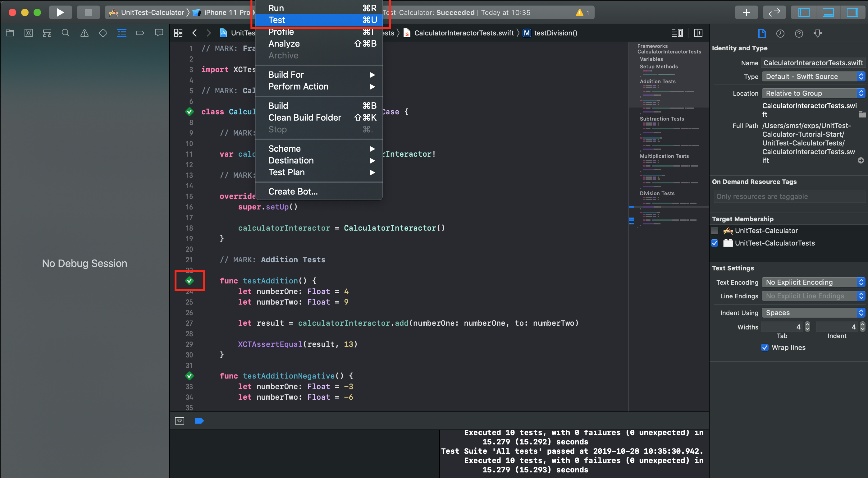
Task: Toggle the Debug area bottom panel button
Action: pyautogui.click(x=828, y=12)
